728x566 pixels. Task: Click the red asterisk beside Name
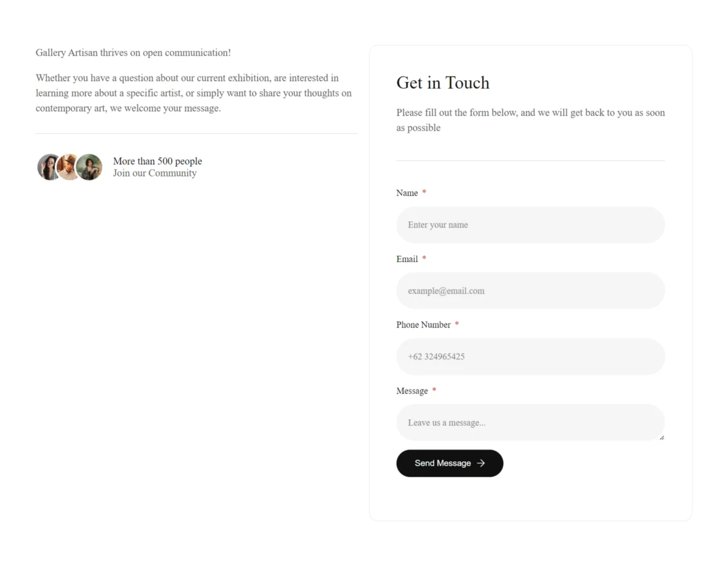click(424, 193)
